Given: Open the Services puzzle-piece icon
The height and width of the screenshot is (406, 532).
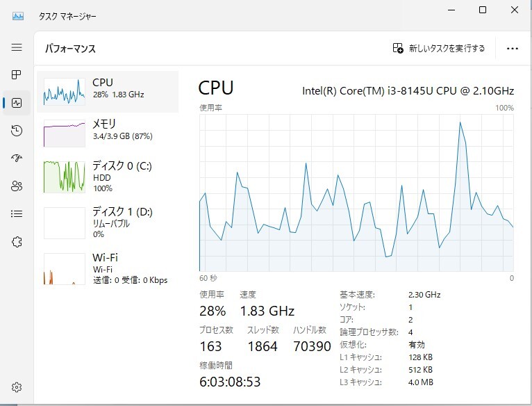Looking at the screenshot, I should coord(17,242).
